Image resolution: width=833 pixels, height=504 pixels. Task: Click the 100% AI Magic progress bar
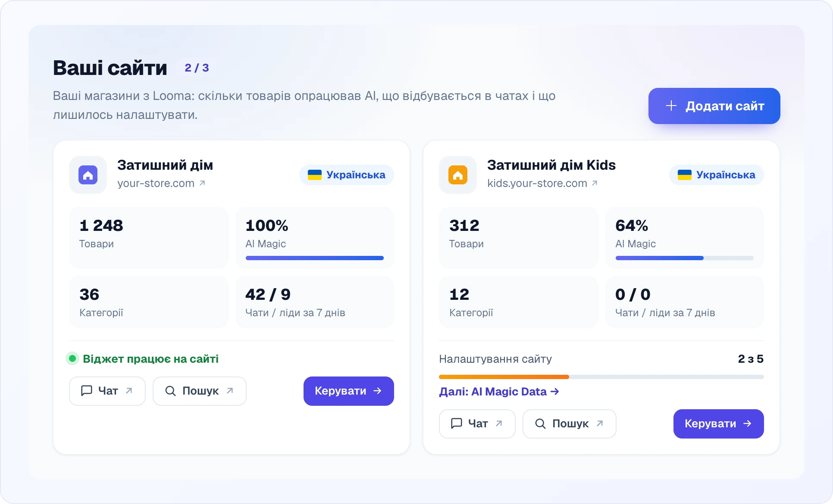point(315,258)
